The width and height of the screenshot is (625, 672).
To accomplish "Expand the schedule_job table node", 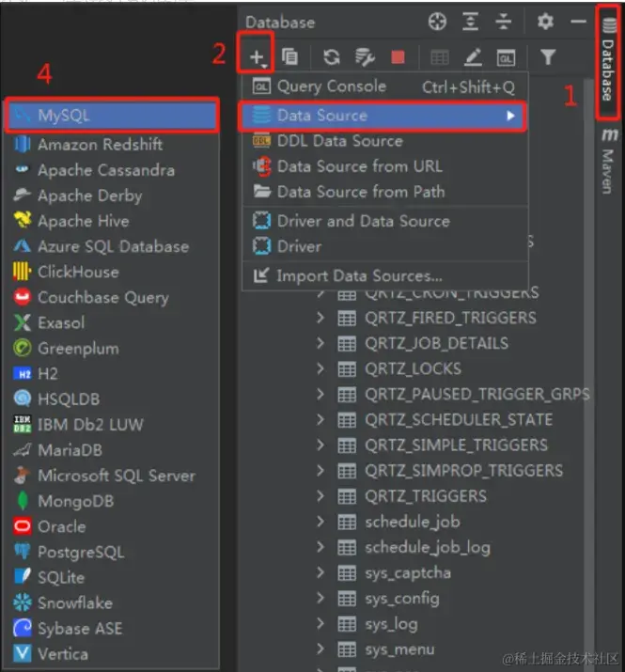I will 320,521.
